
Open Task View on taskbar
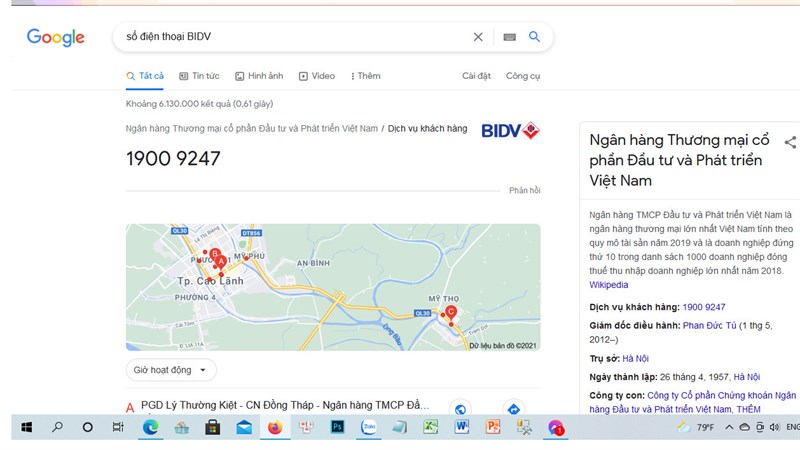coord(118,427)
